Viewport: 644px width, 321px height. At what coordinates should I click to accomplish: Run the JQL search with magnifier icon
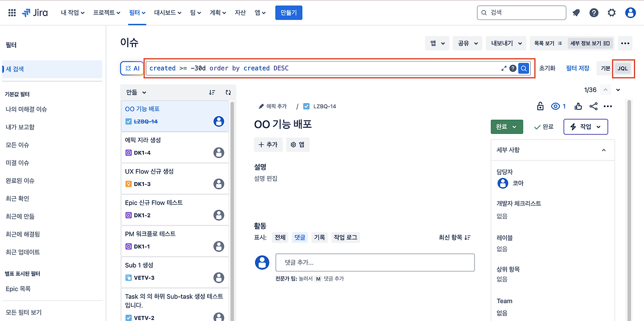(x=523, y=68)
